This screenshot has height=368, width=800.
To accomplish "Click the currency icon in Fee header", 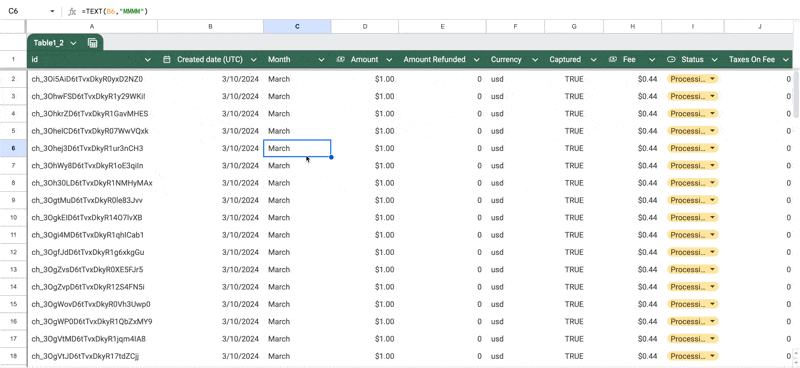I will [x=613, y=60].
